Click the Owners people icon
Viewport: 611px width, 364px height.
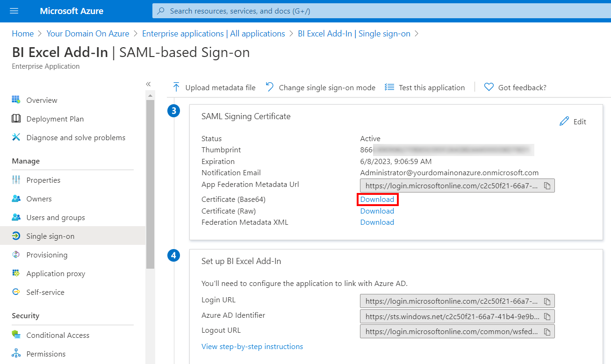(x=16, y=199)
